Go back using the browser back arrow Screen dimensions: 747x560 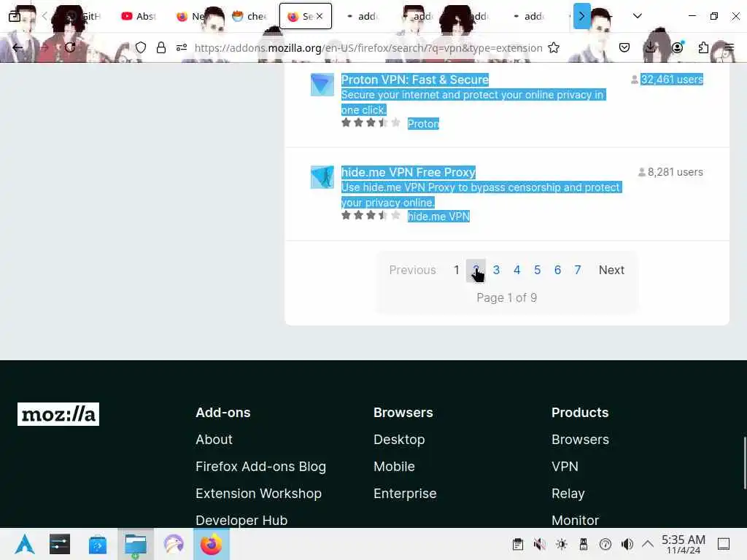coord(18,47)
